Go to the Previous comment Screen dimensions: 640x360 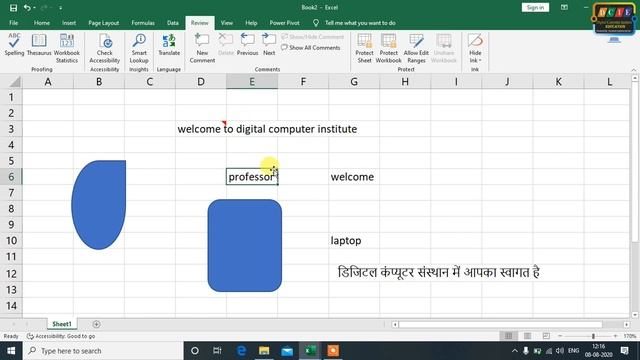point(247,44)
